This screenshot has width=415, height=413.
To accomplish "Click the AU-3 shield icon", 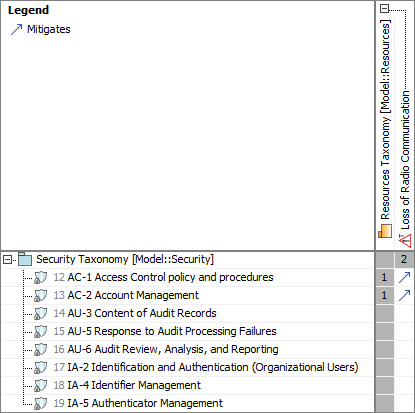I will (41, 313).
